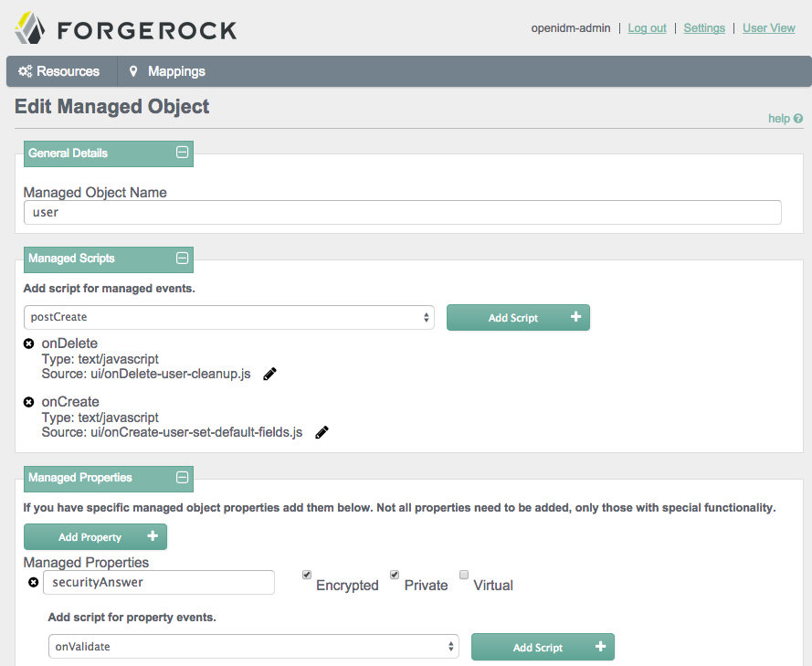Delete the securityAnswer property
Viewport: 812px width, 666px height.
(33, 582)
